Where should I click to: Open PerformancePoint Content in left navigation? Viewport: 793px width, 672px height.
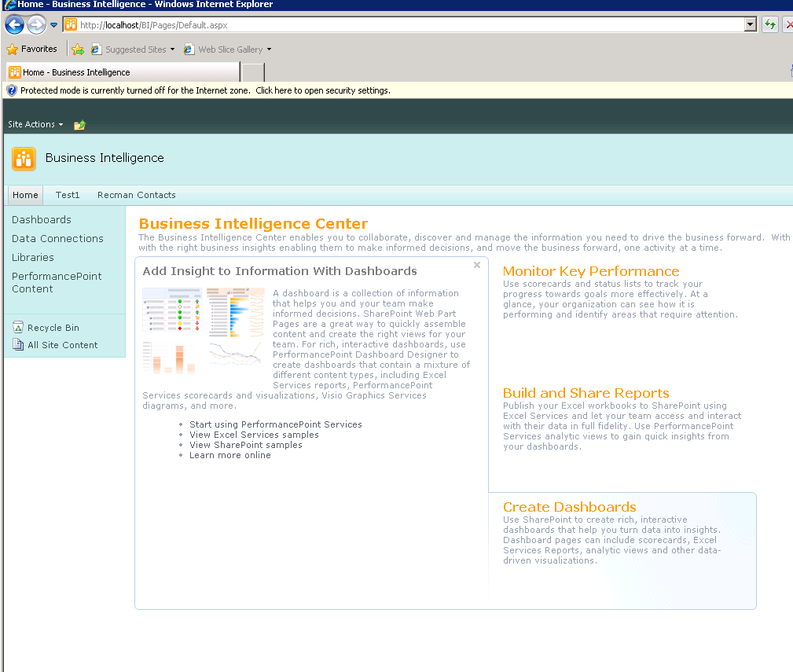pos(57,283)
